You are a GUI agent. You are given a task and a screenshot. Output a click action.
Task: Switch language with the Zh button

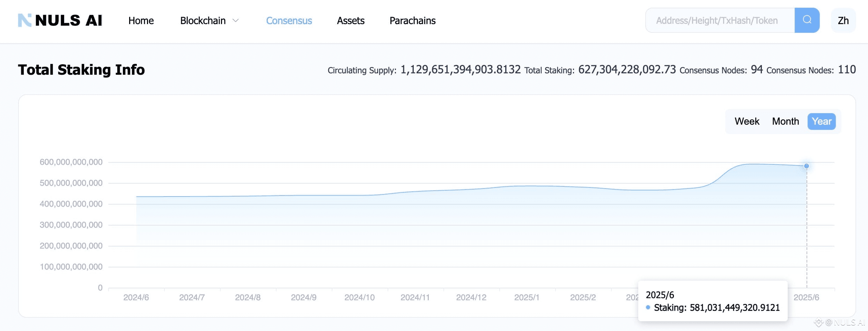click(843, 20)
